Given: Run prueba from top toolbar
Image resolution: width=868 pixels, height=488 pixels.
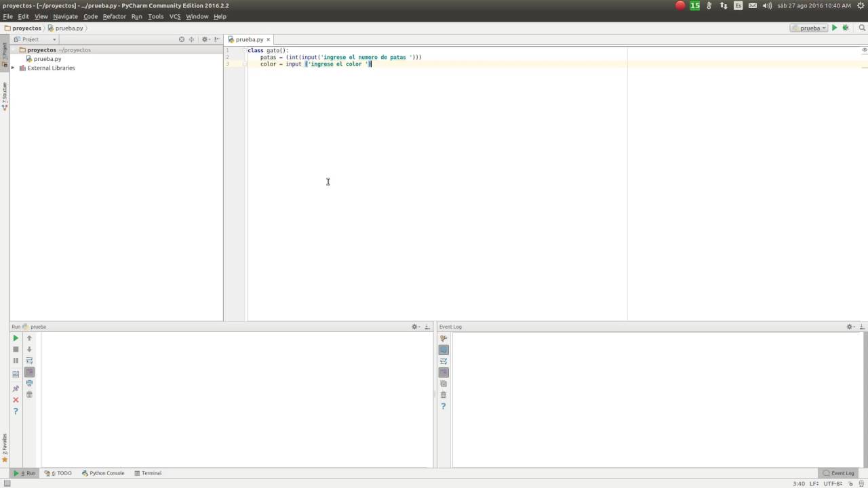Looking at the screenshot, I should 835,28.
